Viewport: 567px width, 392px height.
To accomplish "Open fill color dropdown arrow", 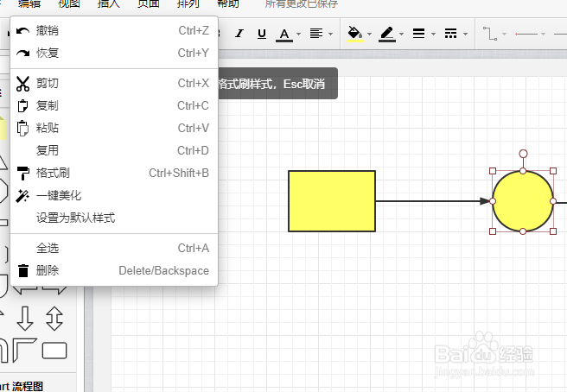I will (369, 34).
